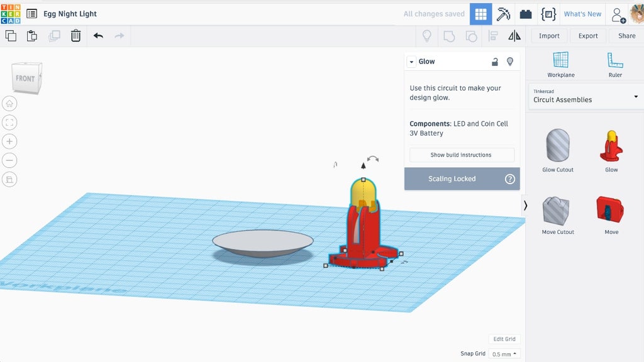Collapse the Glow inspector panel arrow
This screenshot has height=362, width=644.
tap(411, 62)
